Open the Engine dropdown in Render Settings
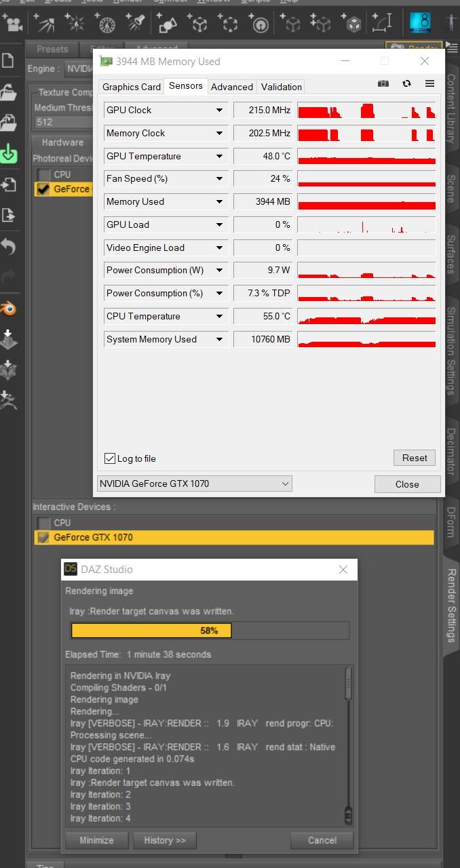The height and width of the screenshot is (868, 460). coord(78,69)
